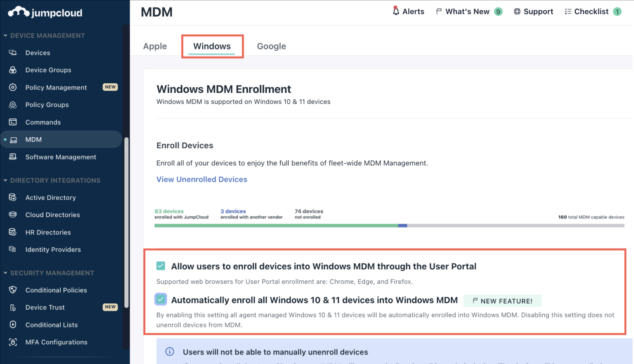The image size is (634, 364).
Task: Click View Unenrolled Devices link
Action: (201, 179)
